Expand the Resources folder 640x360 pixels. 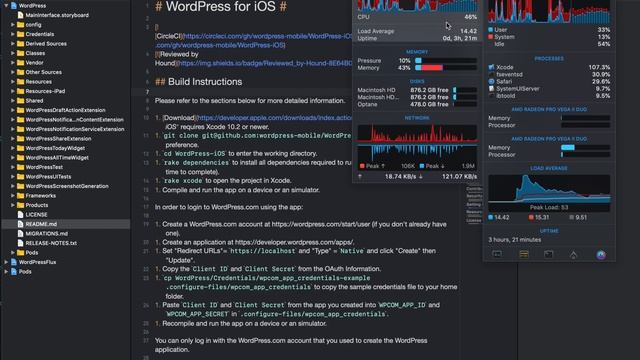tap(13, 82)
